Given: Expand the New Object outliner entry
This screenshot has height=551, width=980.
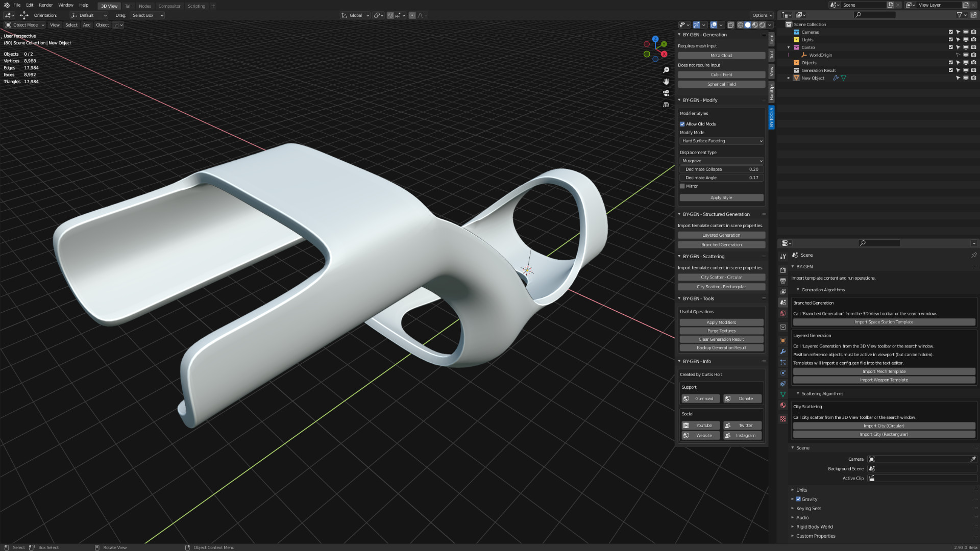Looking at the screenshot, I should (x=789, y=78).
